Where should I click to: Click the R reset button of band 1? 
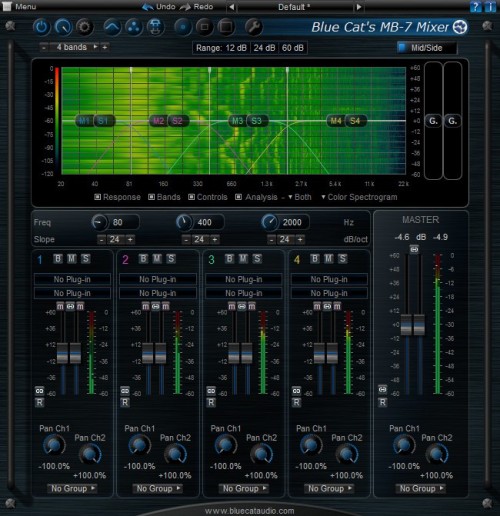(39, 403)
